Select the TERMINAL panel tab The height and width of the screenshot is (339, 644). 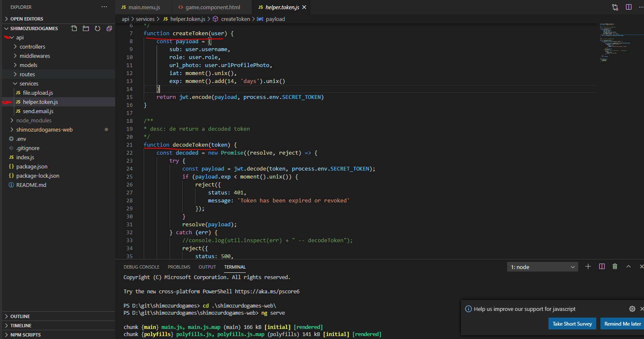pyautogui.click(x=235, y=267)
